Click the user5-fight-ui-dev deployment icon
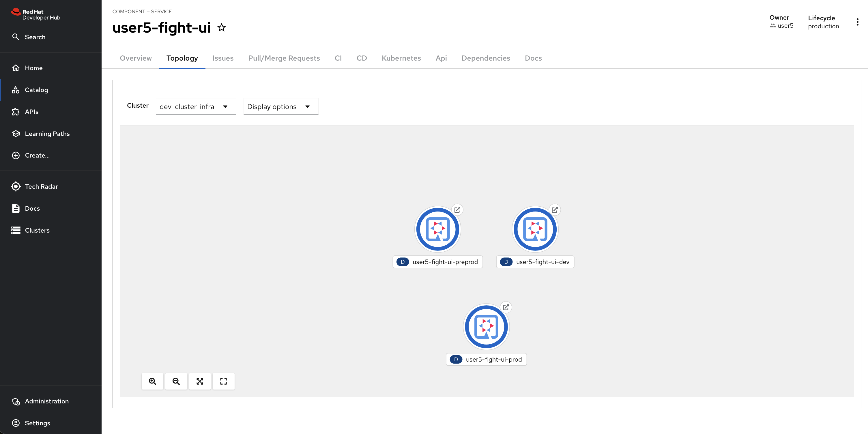This screenshot has width=868, height=434. [x=535, y=229]
